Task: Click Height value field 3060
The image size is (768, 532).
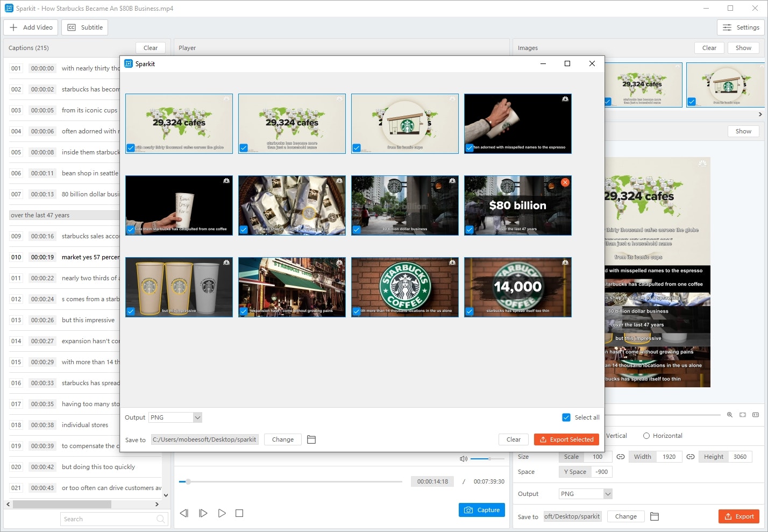Action: click(741, 457)
